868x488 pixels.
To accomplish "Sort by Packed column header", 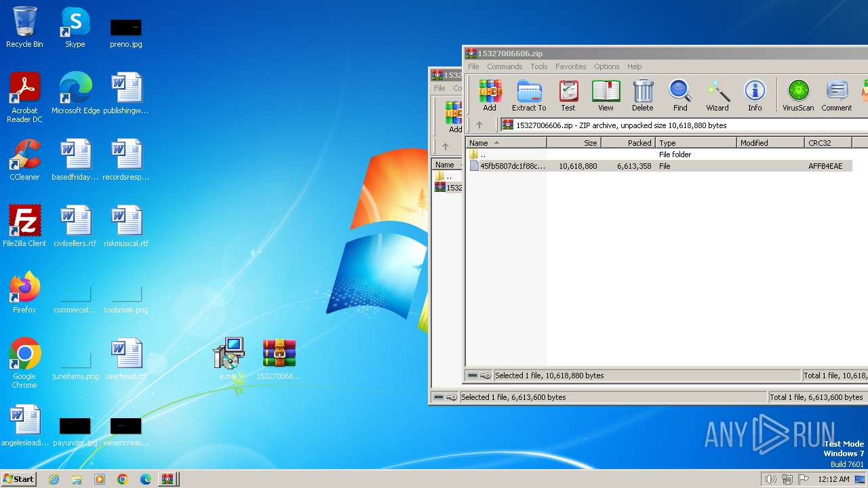I will coord(628,143).
